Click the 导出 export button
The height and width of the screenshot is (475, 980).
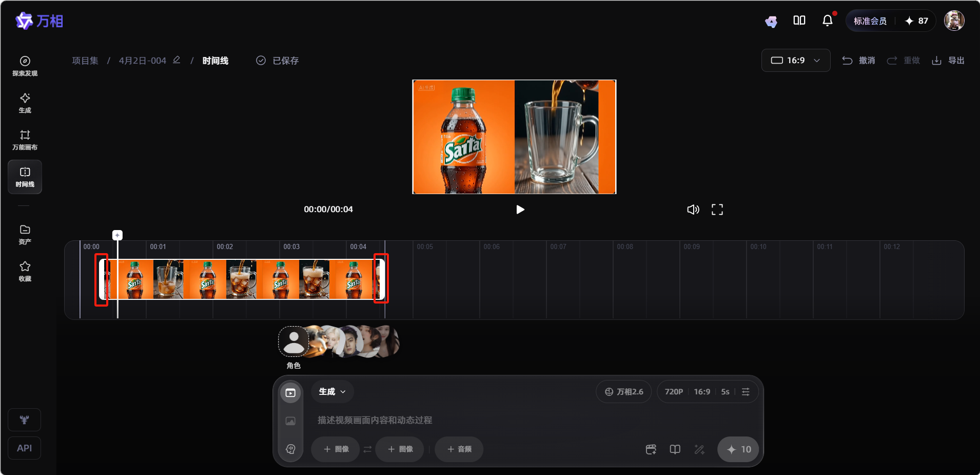(x=948, y=61)
